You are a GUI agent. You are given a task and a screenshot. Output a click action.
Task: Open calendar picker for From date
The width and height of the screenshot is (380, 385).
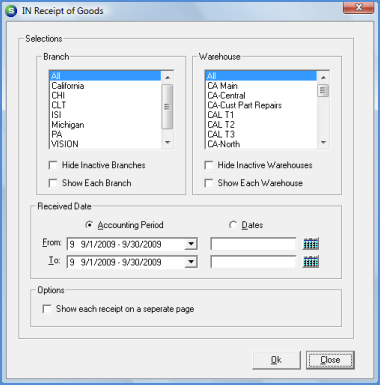click(x=311, y=244)
